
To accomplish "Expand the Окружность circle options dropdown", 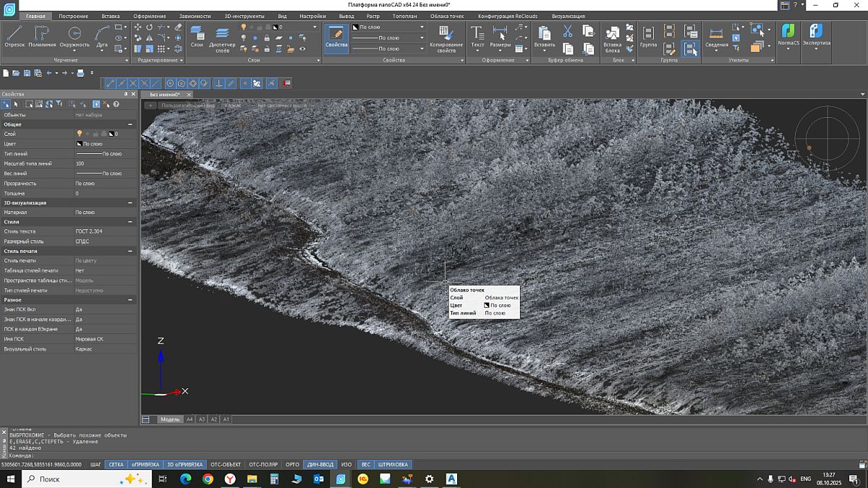I will pyautogui.click(x=75, y=51).
